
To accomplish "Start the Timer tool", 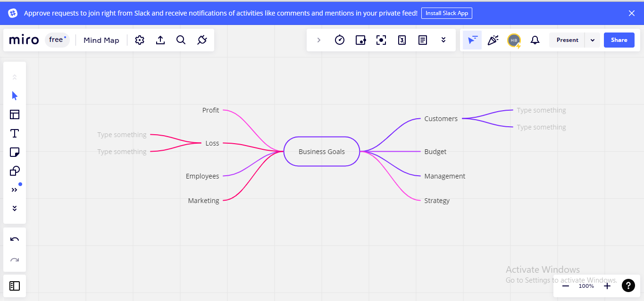I will click(340, 40).
